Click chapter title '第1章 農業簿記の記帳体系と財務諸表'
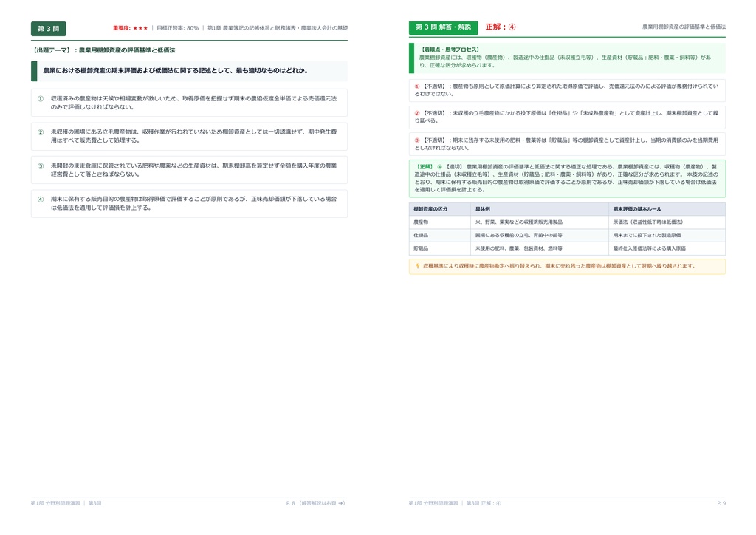Image resolution: width=756 pixels, height=535 pixels. pyautogui.click(x=252, y=28)
